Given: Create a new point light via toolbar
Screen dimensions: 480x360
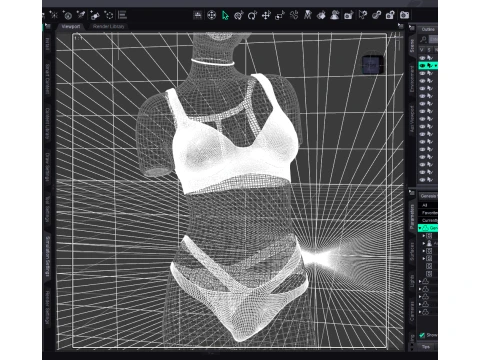Looking at the screenshot, I should click(x=54, y=15).
